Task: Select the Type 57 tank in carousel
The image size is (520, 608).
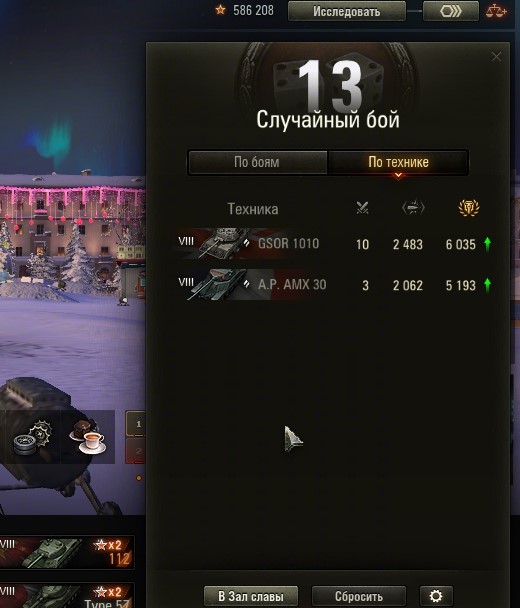Action: point(67,596)
